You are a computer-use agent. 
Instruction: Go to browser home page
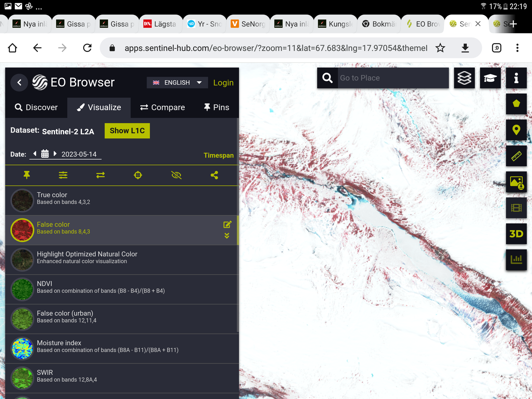click(12, 48)
